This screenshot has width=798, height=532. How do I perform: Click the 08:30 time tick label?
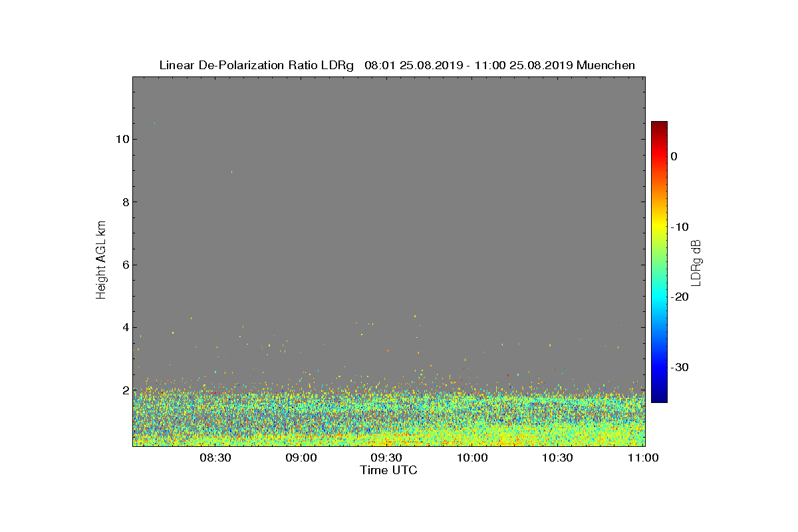click(x=215, y=458)
